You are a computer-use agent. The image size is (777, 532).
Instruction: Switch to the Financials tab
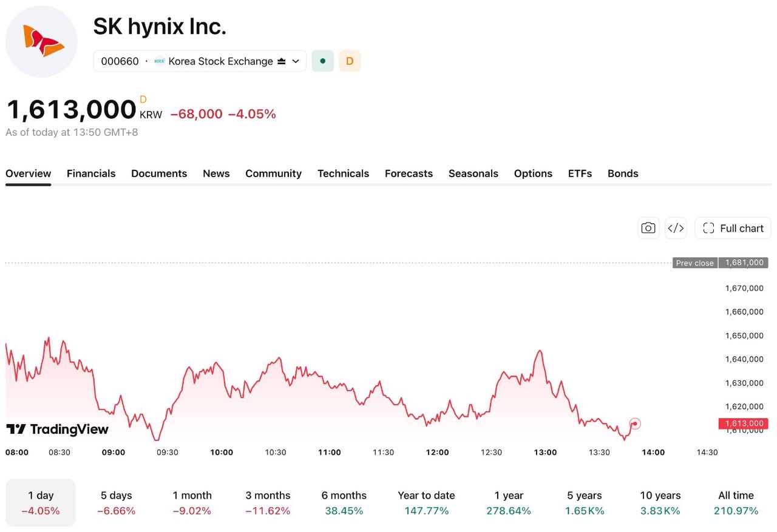(x=91, y=173)
